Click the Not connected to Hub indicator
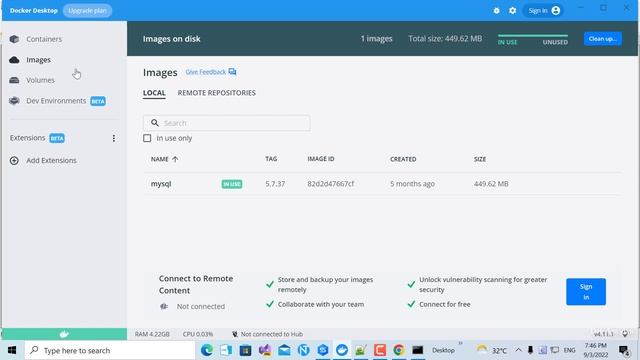 [267, 334]
